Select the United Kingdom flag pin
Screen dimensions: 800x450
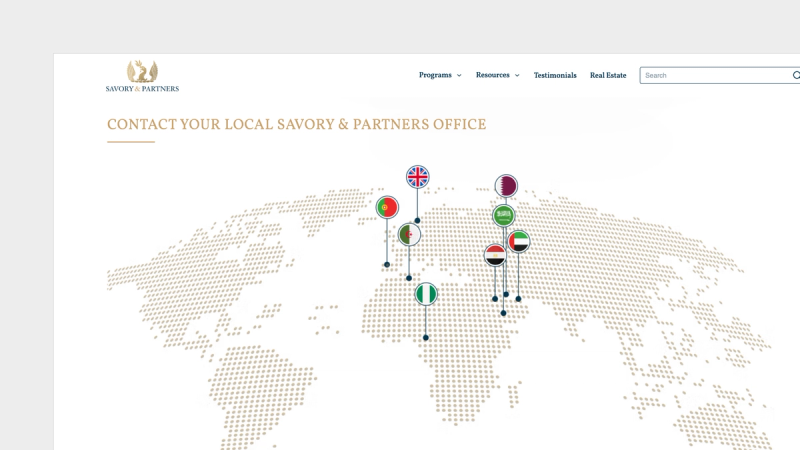(417, 177)
